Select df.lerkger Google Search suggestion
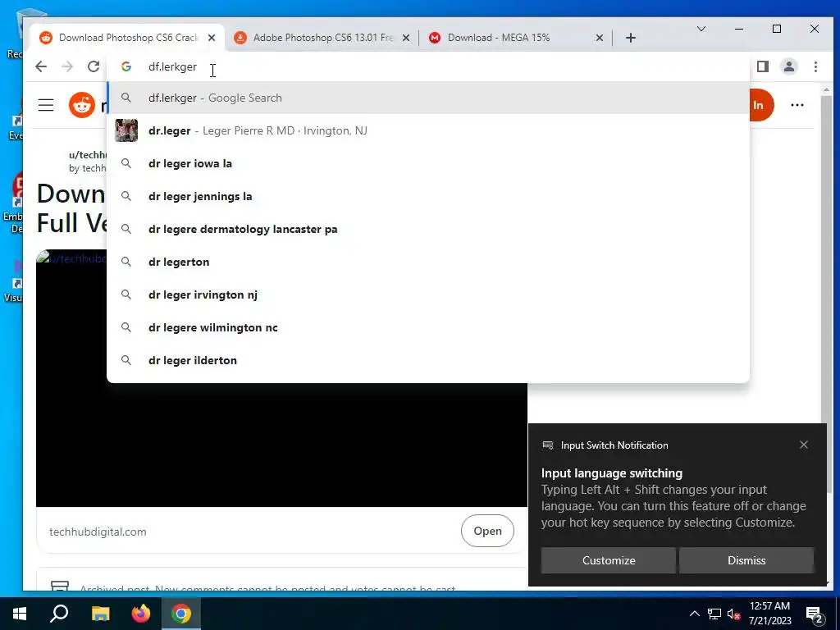The width and height of the screenshot is (840, 630). (428, 98)
